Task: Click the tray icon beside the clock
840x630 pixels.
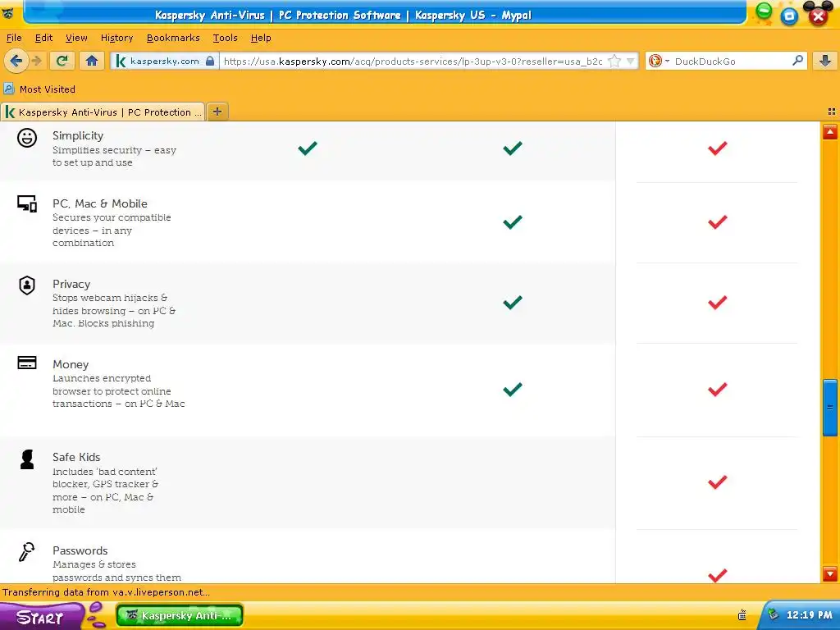Action: tap(773, 614)
